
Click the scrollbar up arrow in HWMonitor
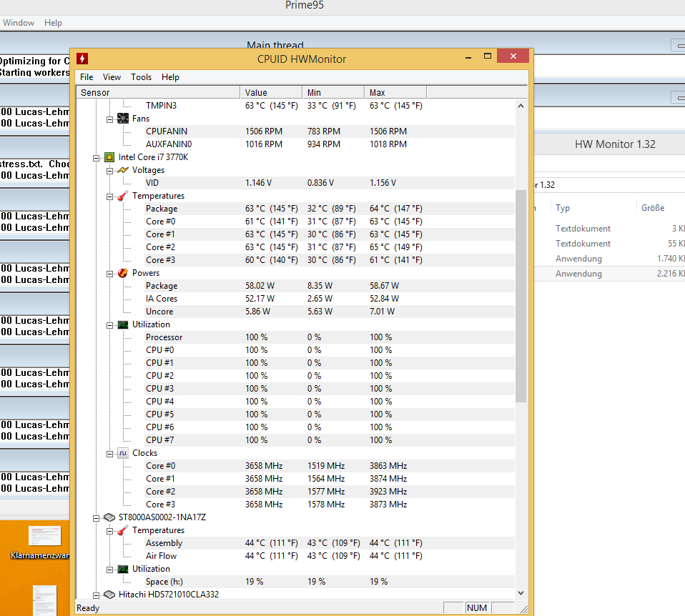521,106
